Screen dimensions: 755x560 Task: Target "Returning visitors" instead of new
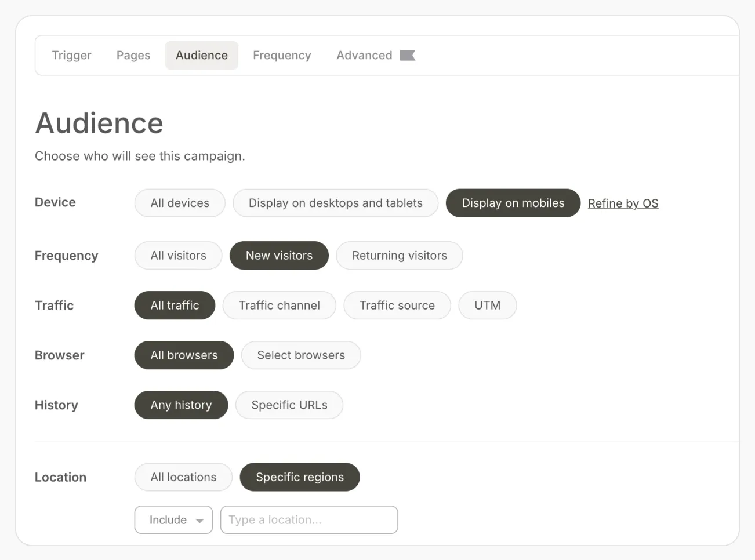pyautogui.click(x=399, y=255)
